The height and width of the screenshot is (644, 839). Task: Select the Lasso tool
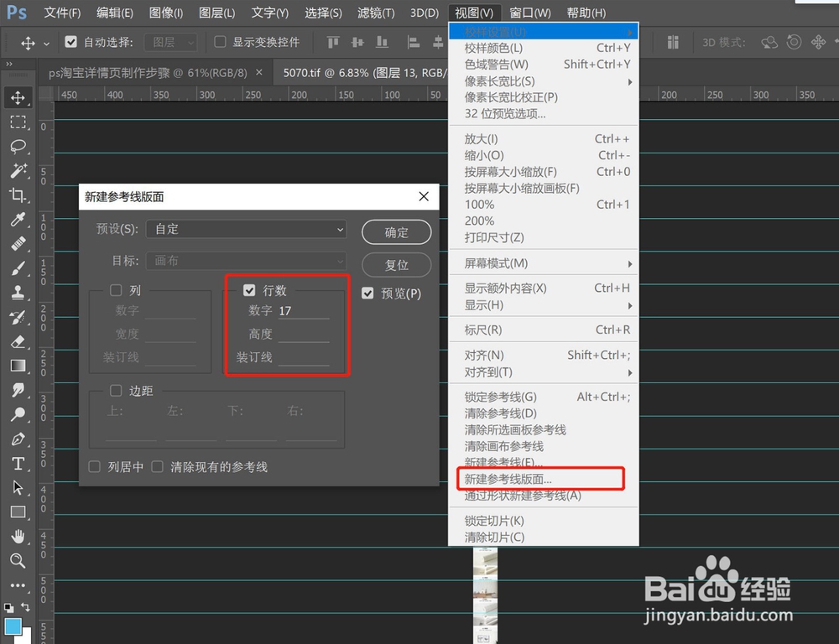[x=18, y=146]
